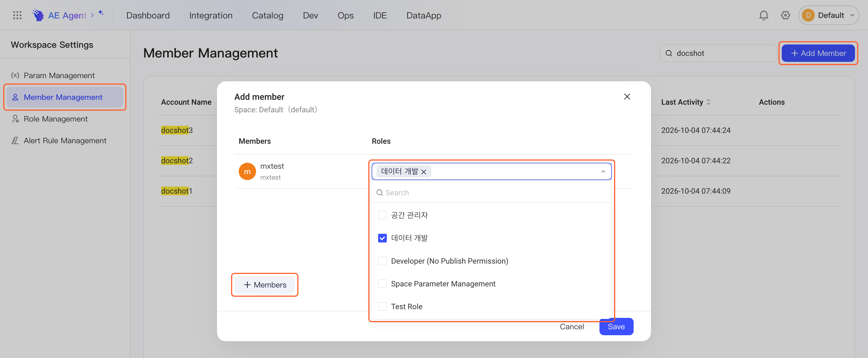
Task: Sort by the Last Activity column arrows
Action: [708, 102]
